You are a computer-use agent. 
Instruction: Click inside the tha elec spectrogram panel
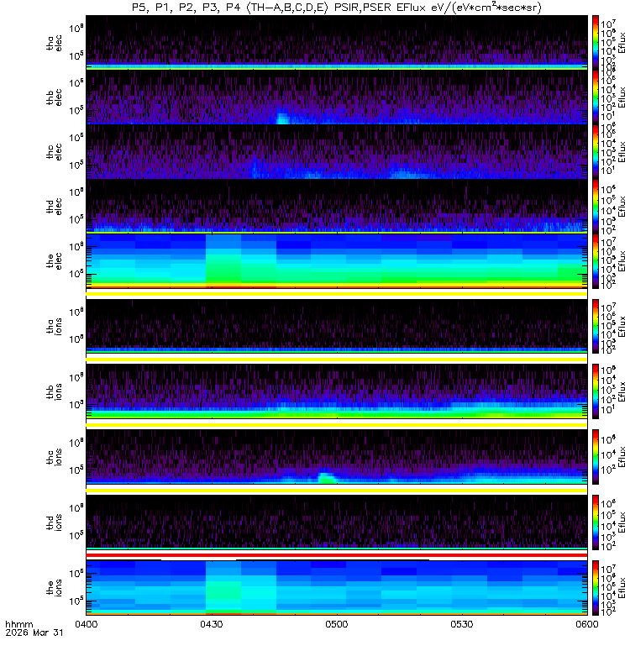click(337, 43)
